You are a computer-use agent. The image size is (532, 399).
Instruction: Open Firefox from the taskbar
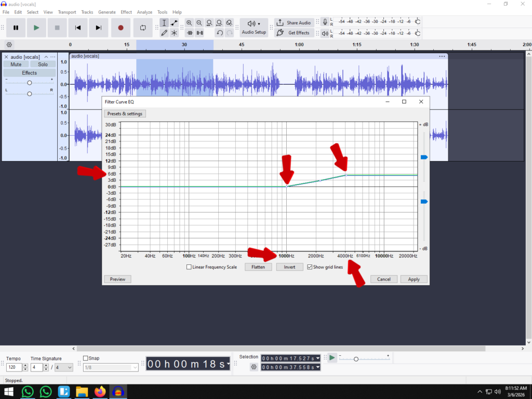pyautogui.click(x=100, y=391)
